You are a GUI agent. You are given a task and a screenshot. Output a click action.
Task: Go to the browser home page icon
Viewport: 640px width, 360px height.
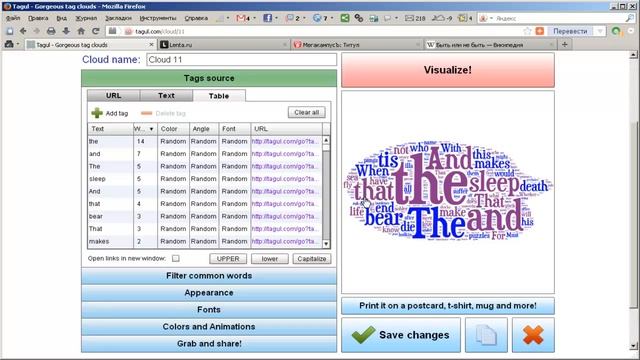(x=81, y=31)
